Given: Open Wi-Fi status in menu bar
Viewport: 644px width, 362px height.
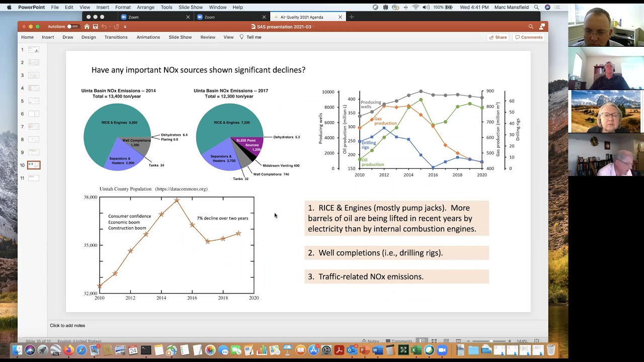Looking at the screenshot, I should pyautogui.click(x=416, y=8).
